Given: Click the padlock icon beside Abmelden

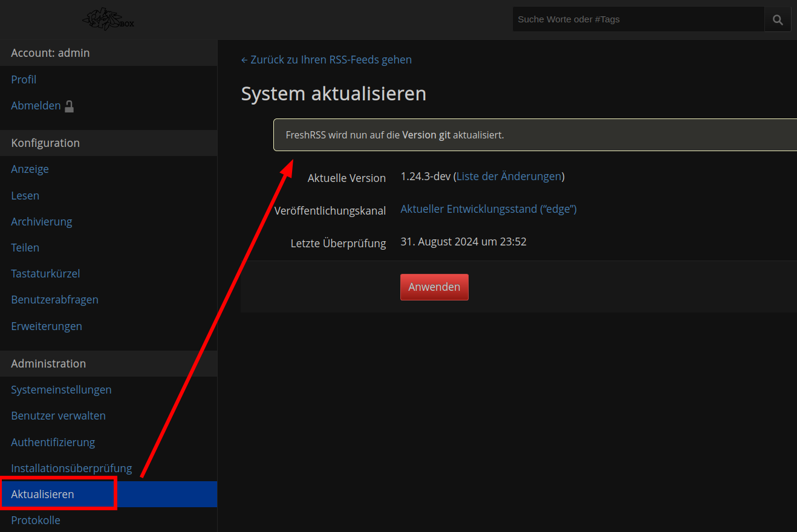Looking at the screenshot, I should [70, 106].
